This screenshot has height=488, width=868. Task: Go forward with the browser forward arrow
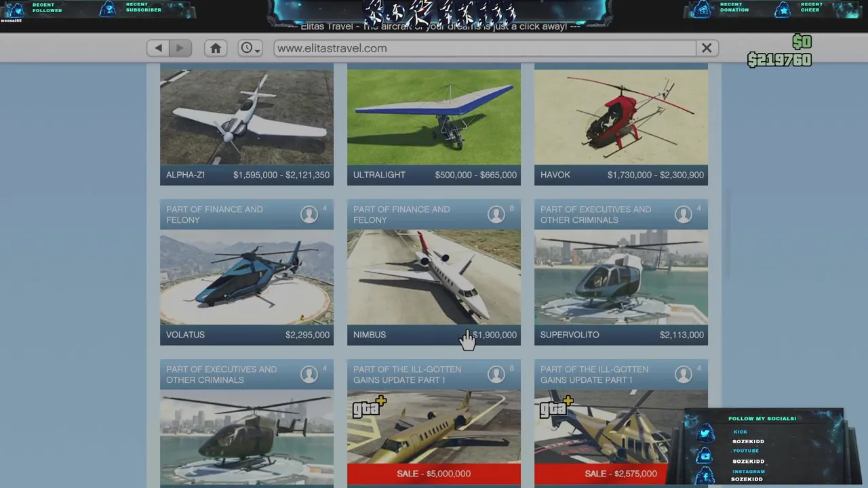pyautogui.click(x=180, y=48)
